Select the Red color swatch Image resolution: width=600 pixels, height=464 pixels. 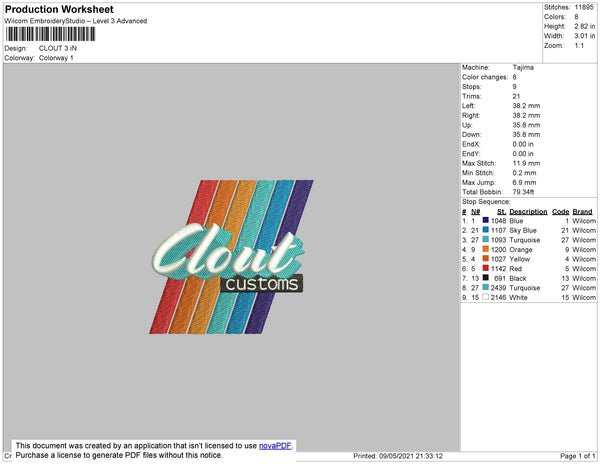pyautogui.click(x=486, y=268)
